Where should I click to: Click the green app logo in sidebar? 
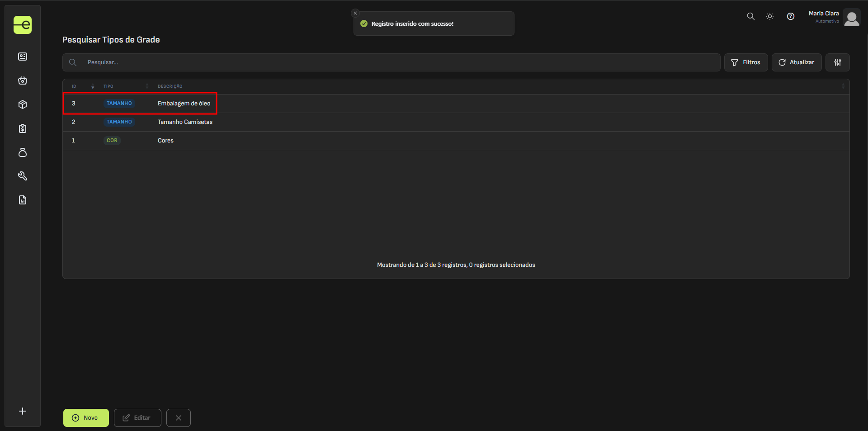(x=23, y=25)
